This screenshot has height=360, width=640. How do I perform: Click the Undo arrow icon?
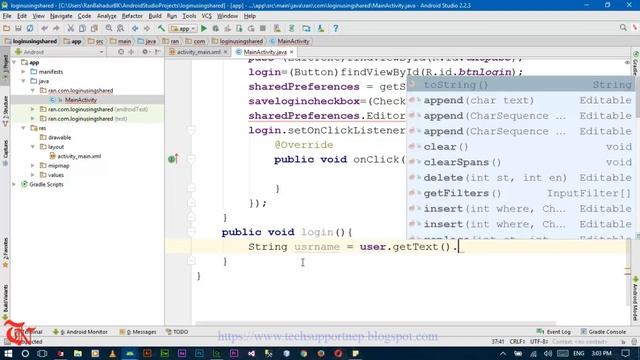(x=44, y=28)
